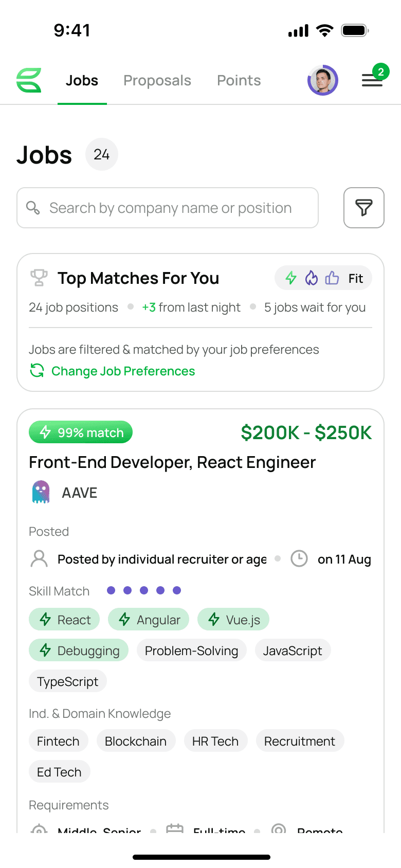The height and width of the screenshot is (868, 401).
Task: Switch to the Points tab
Action: 239,80
